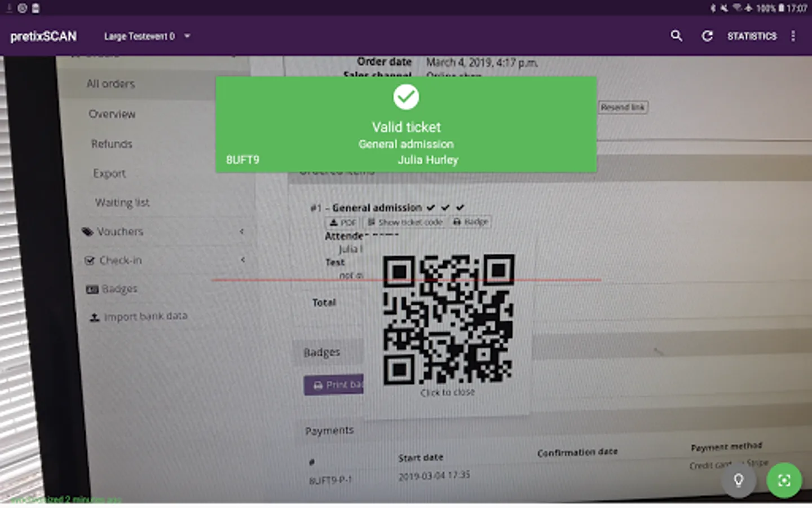Select 'Refunds' in the photographed sidebar
Viewport: 812px width, 508px height.
tap(112, 144)
